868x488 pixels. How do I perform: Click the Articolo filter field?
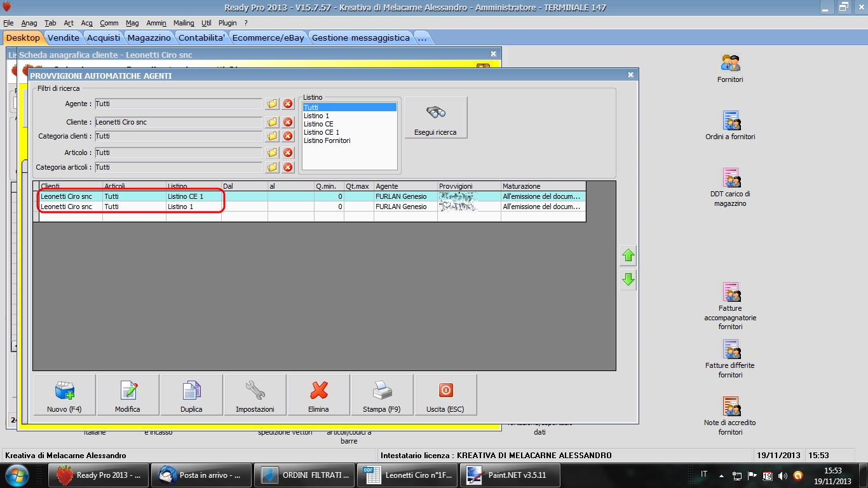[x=178, y=152]
